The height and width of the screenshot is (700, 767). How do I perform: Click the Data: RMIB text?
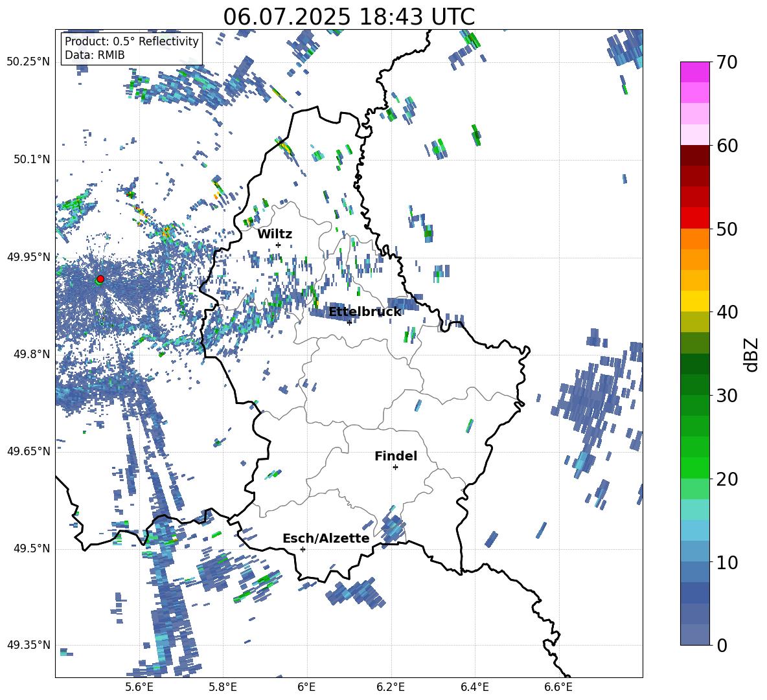coord(95,55)
